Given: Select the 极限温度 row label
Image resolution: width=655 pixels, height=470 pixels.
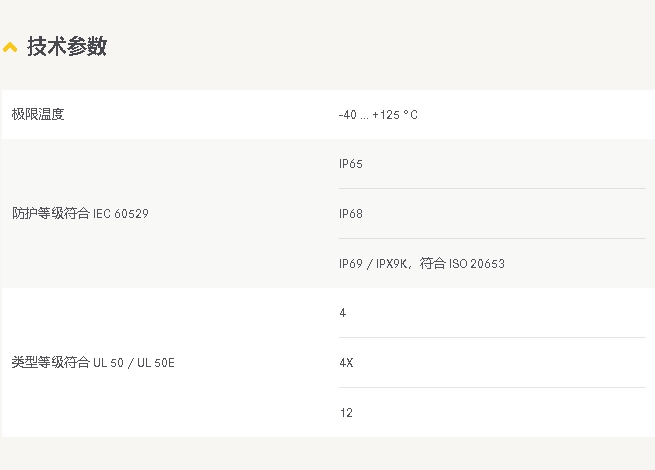Looking at the screenshot, I should (38, 114).
